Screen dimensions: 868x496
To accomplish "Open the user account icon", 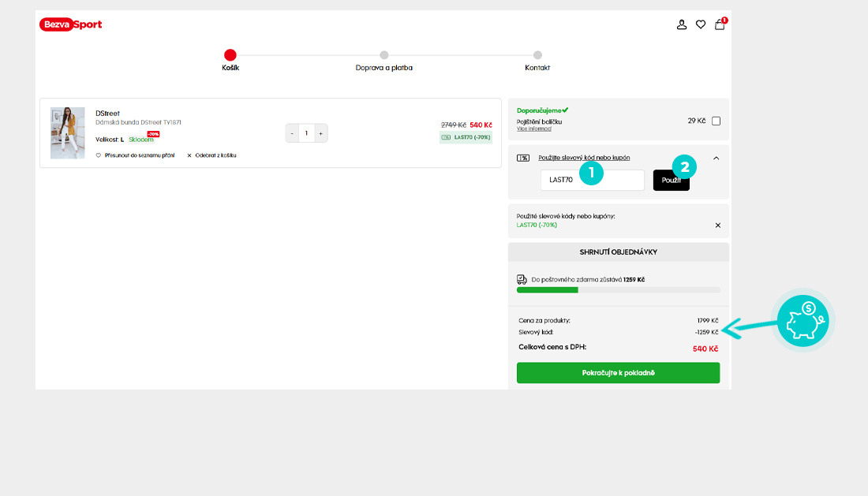I will tap(682, 24).
